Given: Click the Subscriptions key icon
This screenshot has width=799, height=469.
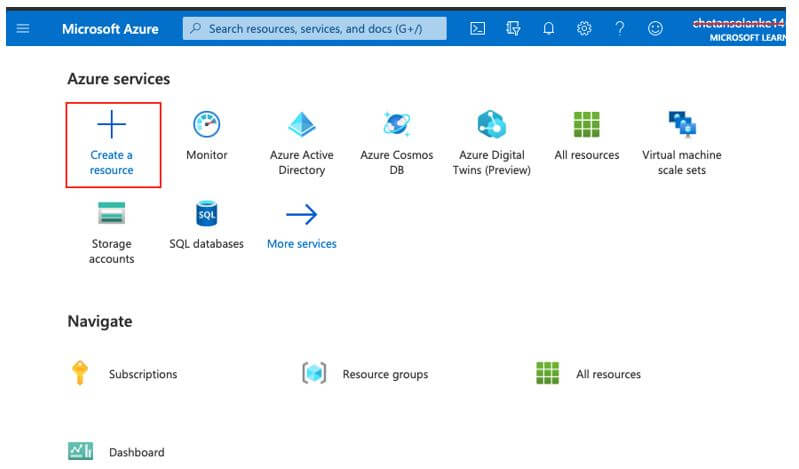Looking at the screenshot, I should pyautogui.click(x=80, y=373).
